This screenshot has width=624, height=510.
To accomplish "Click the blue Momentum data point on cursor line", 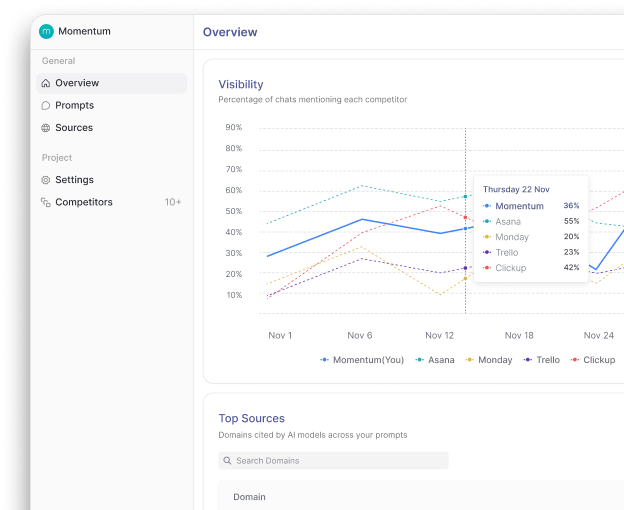I will [465, 229].
